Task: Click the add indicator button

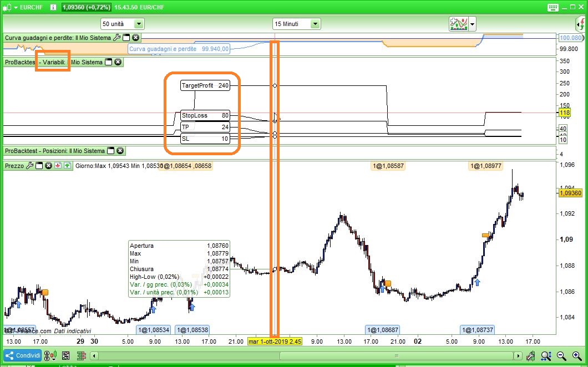Action: (x=459, y=24)
